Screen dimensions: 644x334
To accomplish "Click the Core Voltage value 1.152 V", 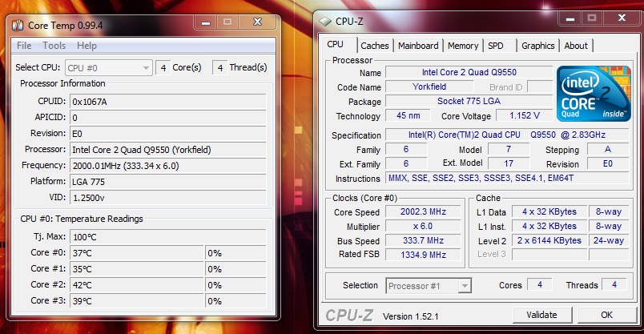I will pyautogui.click(x=525, y=115).
